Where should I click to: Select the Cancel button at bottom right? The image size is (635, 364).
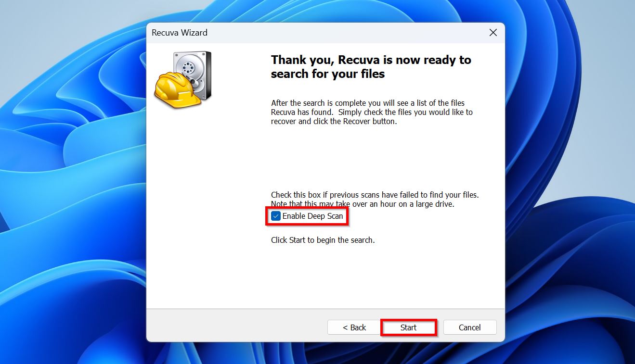pyautogui.click(x=469, y=327)
